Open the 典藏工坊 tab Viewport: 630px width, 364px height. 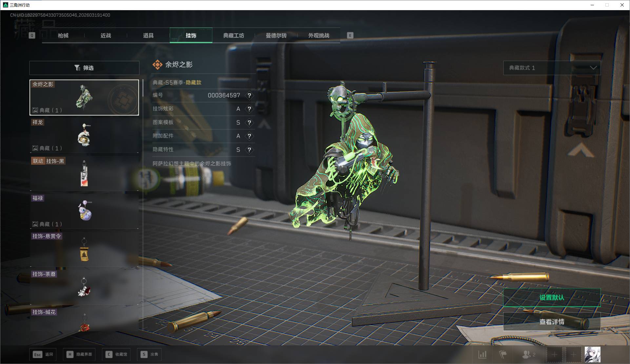pos(233,35)
